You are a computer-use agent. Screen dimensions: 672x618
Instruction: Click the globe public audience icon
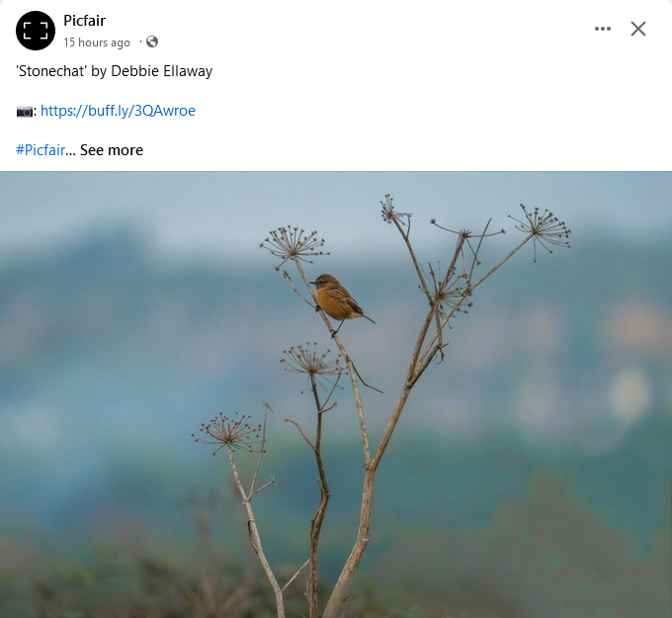coord(152,43)
